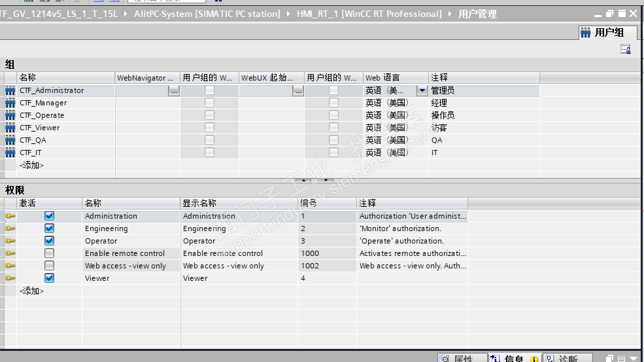Click AlitPC-System [SIMATIC PC station] breadcrumb
The width and height of the screenshot is (644, 362).
(x=207, y=14)
